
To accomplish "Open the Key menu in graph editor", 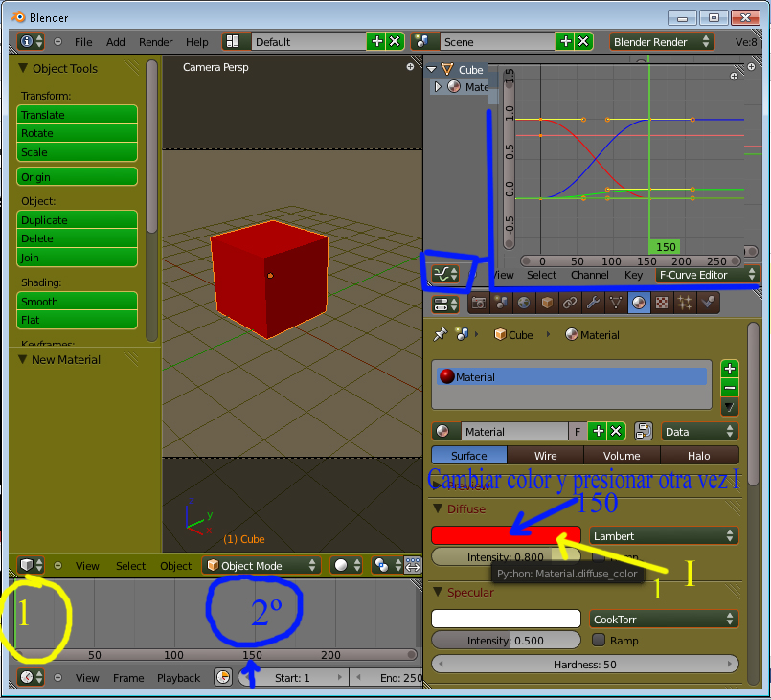I will (x=633, y=275).
